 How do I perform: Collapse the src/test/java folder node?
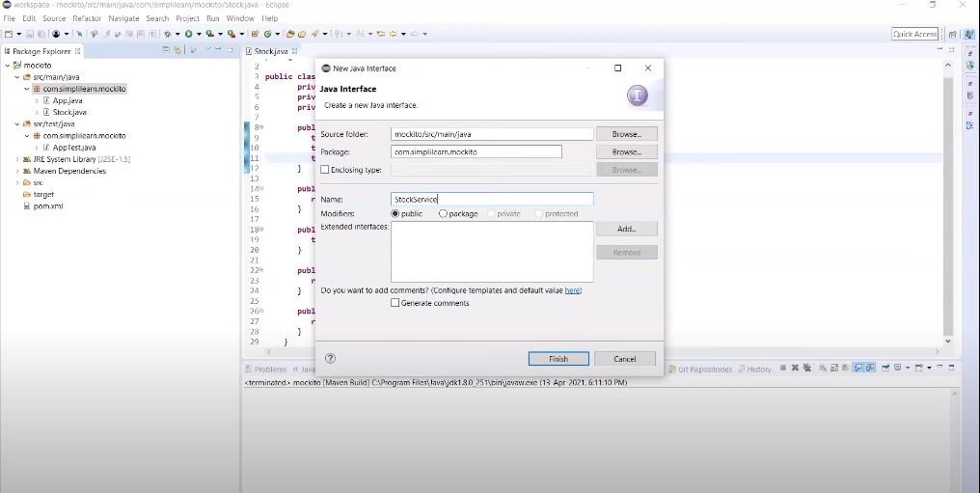17,123
